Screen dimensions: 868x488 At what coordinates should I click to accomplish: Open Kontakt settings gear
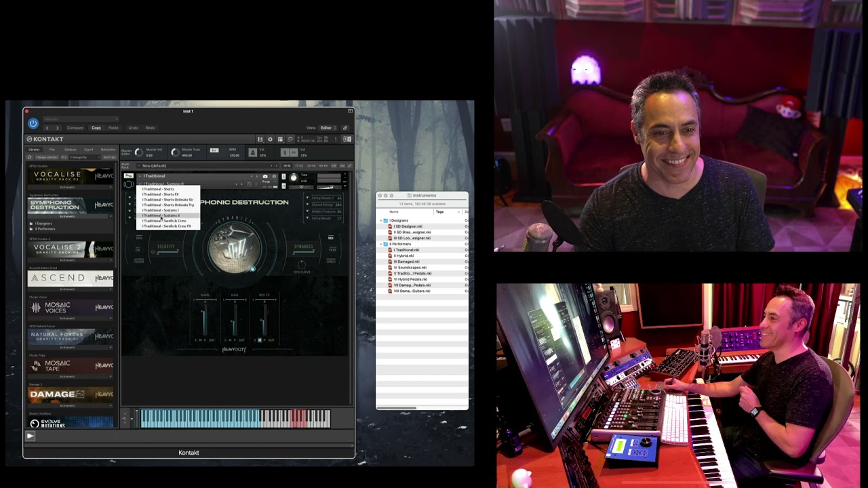270,139
